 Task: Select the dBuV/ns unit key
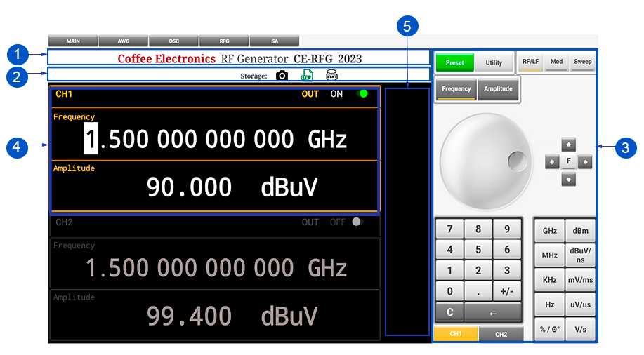tap(580, 255)
